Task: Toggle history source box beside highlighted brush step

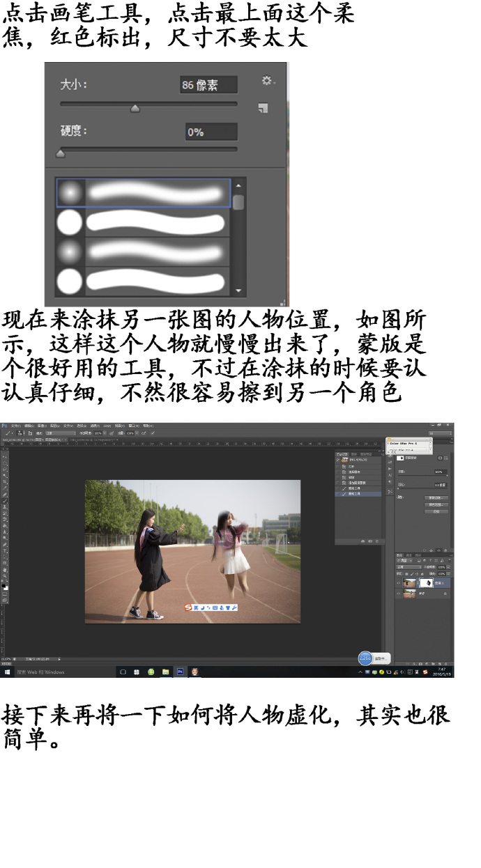Action: 338,494
